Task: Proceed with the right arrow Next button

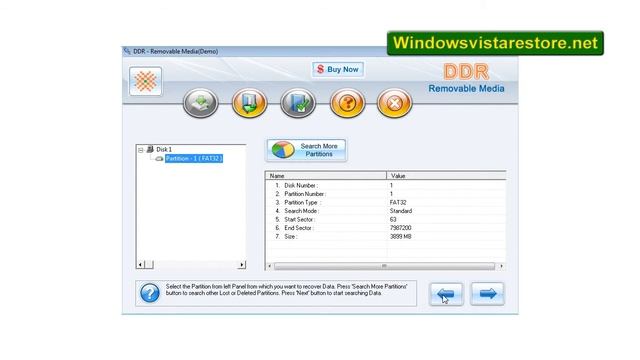Action: point(487,293)
